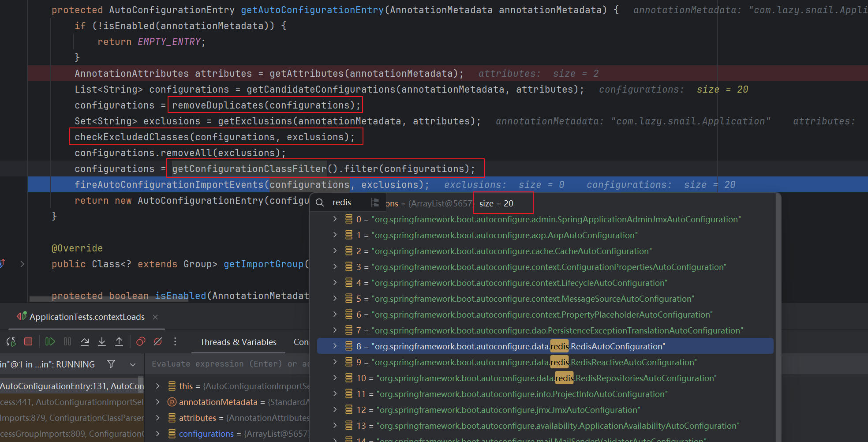This screenshot has width=868, height=442.
Task: Expand item 9 RedisReactiveAutoConfiguration
Action: [x=335, y=362]
